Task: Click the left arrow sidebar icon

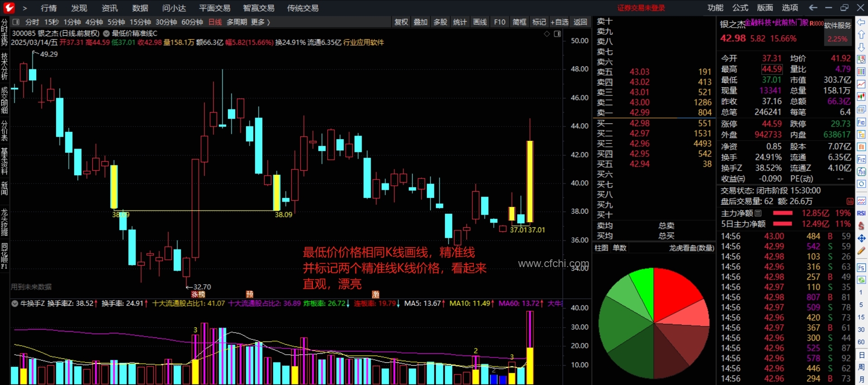Action: pyautogui.click(x=861, y=22)
